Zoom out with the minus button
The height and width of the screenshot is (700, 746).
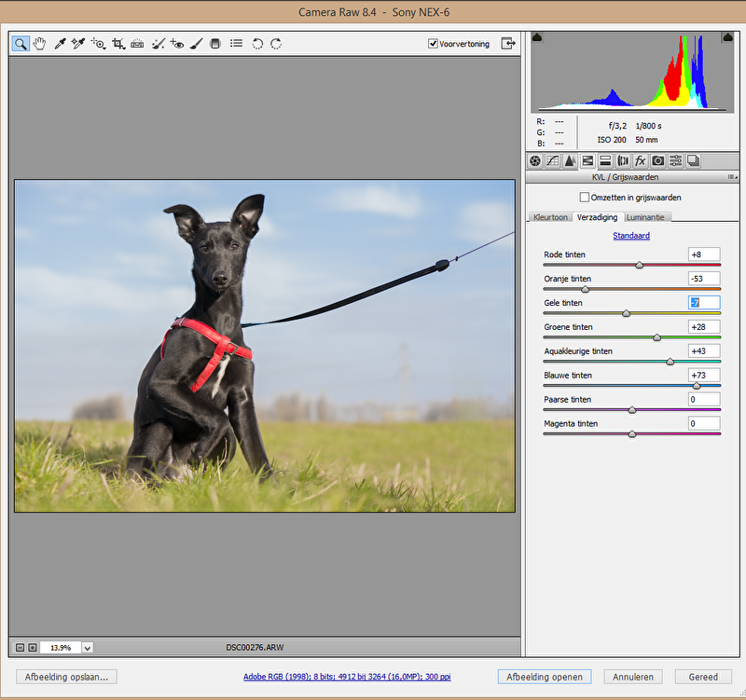coord(20,648)
